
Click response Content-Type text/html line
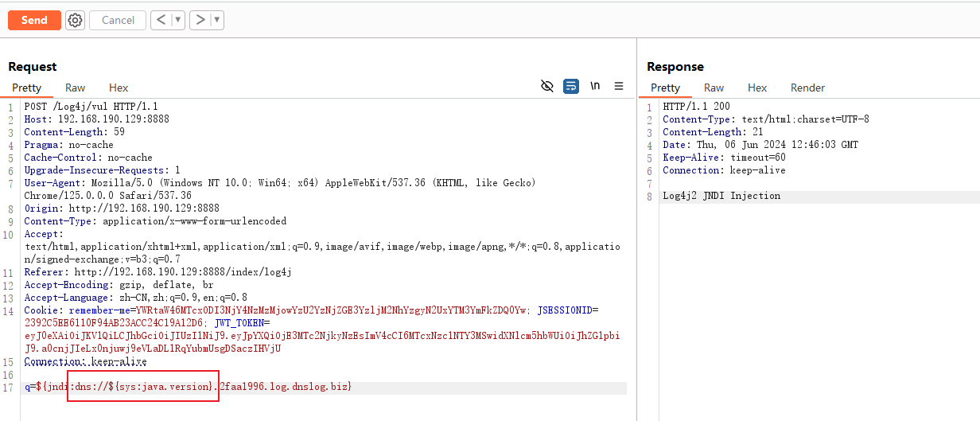click(766, 119)
